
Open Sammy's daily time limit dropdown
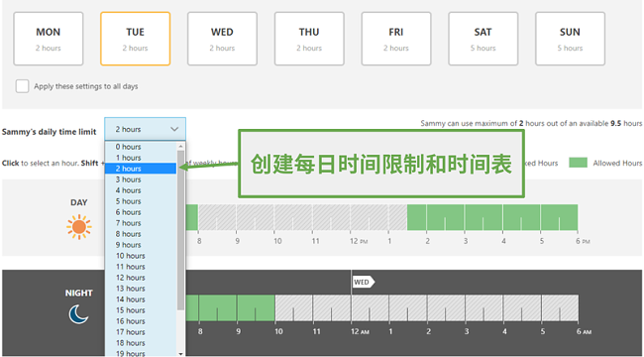point(145,129)
